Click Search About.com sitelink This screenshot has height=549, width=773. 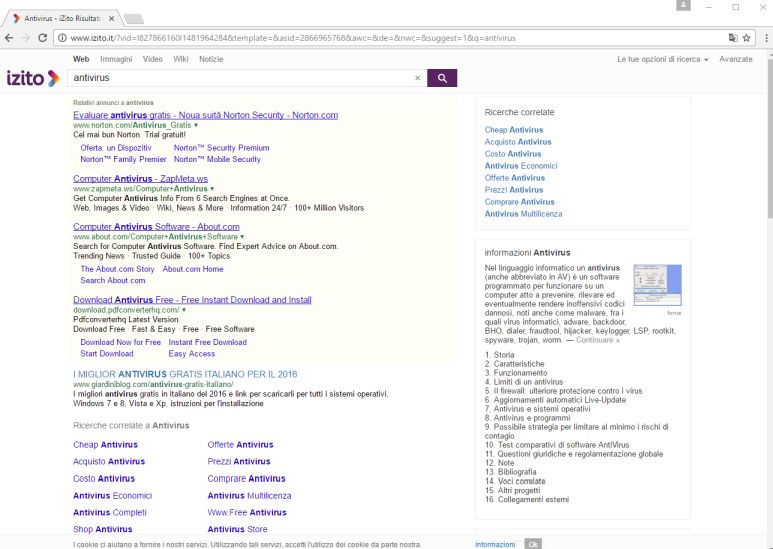[113, 280]
